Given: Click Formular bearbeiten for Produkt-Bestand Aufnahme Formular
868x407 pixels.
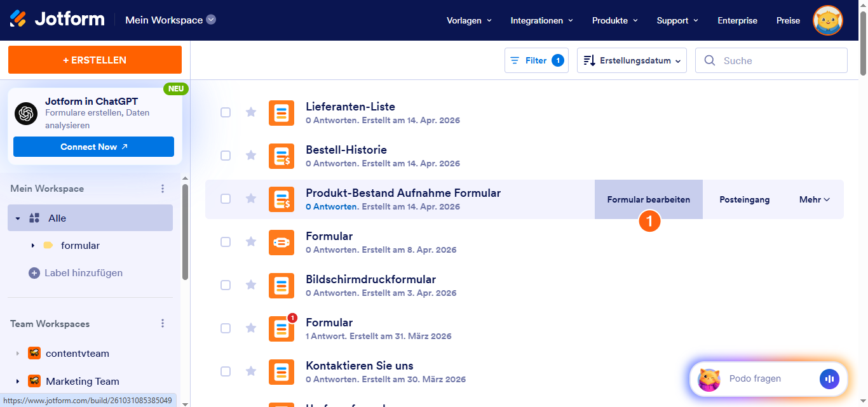Looking at the screenshot, I should tap(648, 199).
